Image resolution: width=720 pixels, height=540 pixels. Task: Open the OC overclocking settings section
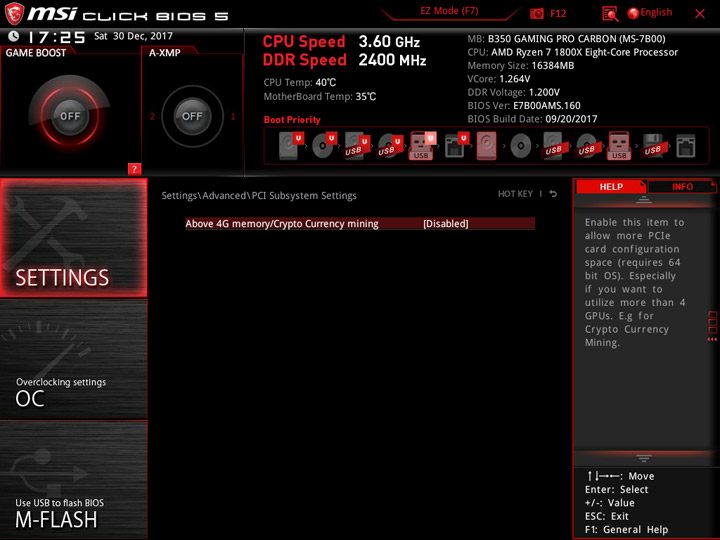point(73,359)
